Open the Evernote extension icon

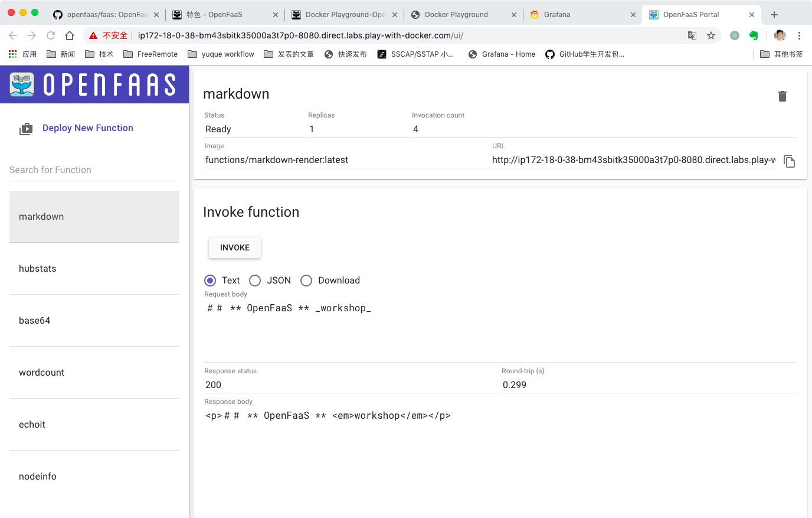(x=754, y=35)
